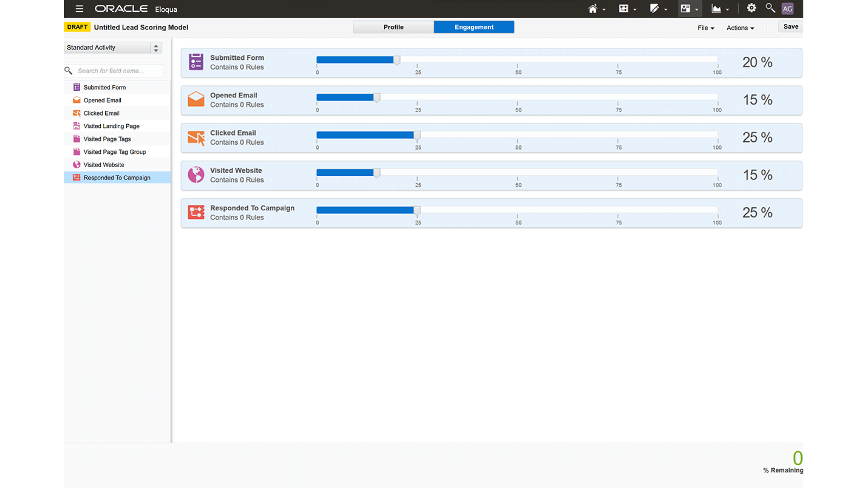Select the Visited Page Tags activity
The height and width of the screenshot is (488, 868).
coord(107,139)
